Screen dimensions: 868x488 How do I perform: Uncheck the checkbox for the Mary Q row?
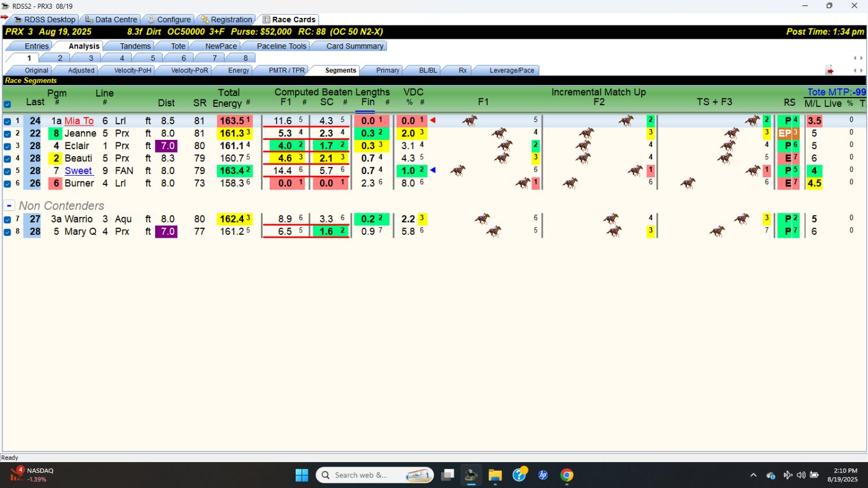pos(8,232)
